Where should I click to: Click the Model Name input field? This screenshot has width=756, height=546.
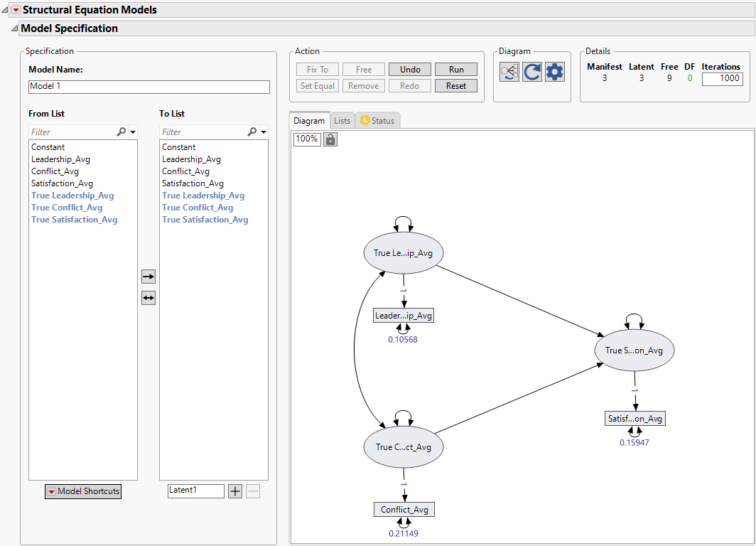pyautogui.click(x=149, y=87)
